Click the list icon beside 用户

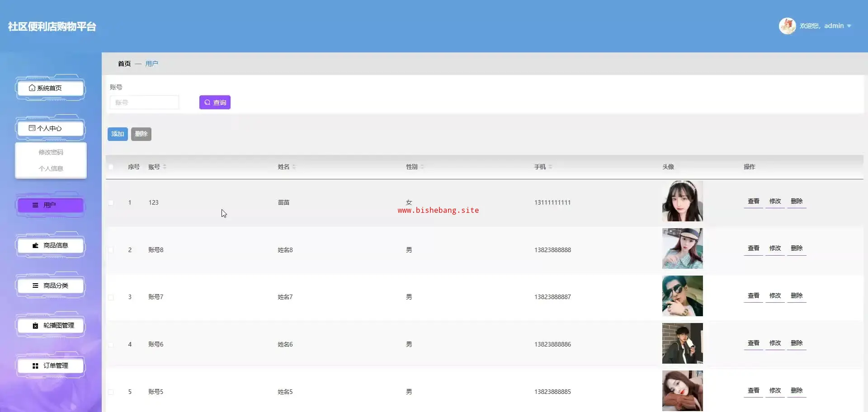(35, 205)
